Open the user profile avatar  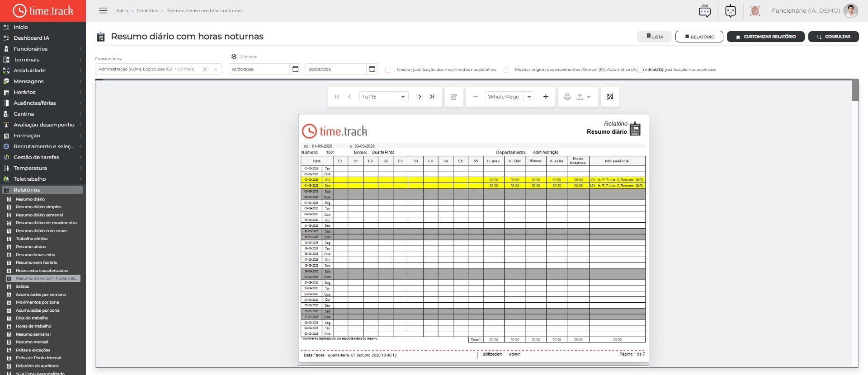[850, 11]
